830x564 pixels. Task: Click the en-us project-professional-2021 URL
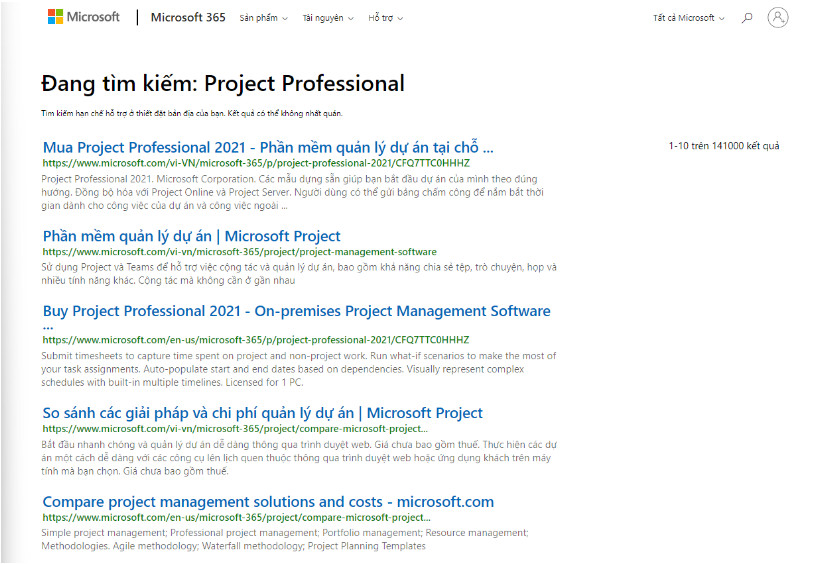(x=256, y=340)
